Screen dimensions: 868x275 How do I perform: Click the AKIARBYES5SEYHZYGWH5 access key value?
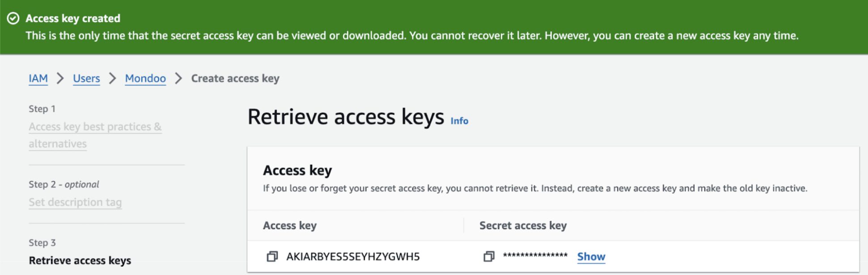(x=353, y=257)
